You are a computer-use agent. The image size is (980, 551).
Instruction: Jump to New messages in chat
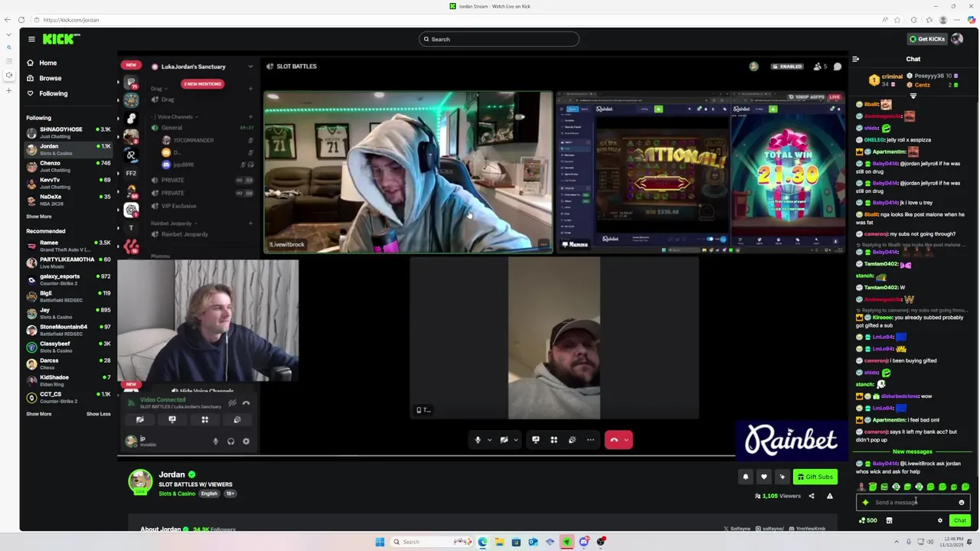coord(912,452)
